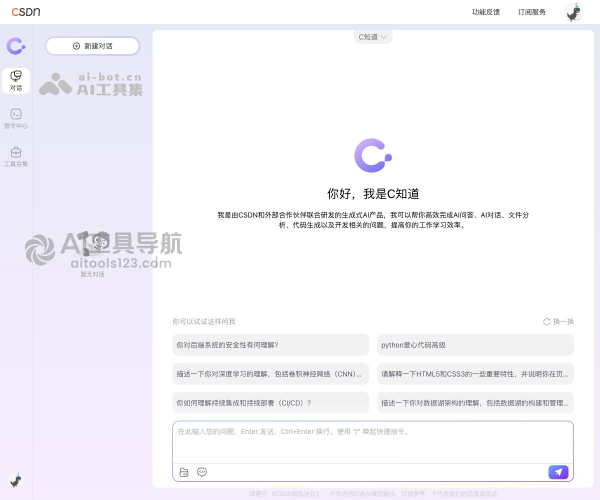Open 指令中心 in the sidebar
This screenshot has width=600, height=500.
pyautogui.click(x=16, y=119)
